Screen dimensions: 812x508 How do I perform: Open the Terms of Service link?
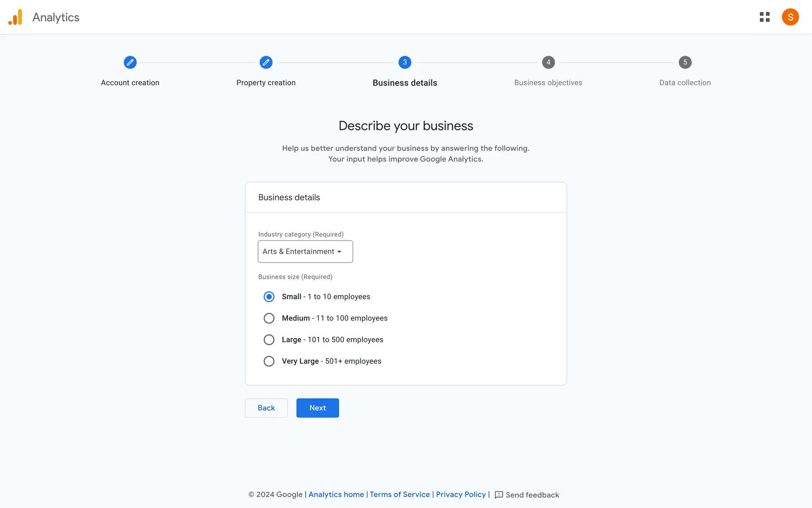[400, 494]
